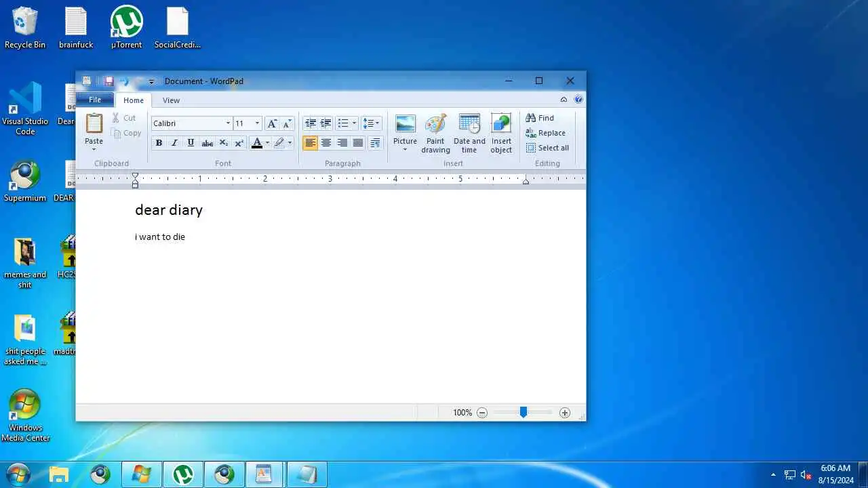Select Windows Media Center desktop icon
This screenshot has width=868, height=488.
click(x=25, y=415)
